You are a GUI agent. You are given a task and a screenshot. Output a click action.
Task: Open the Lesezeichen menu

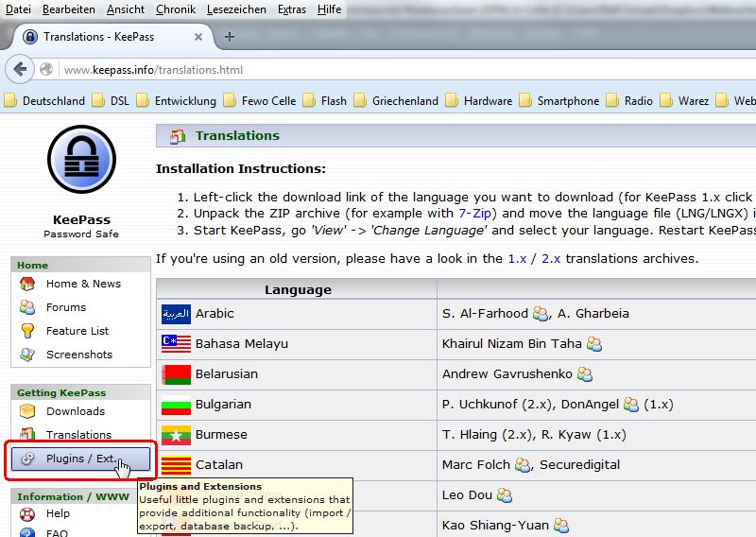coord(236,9)
